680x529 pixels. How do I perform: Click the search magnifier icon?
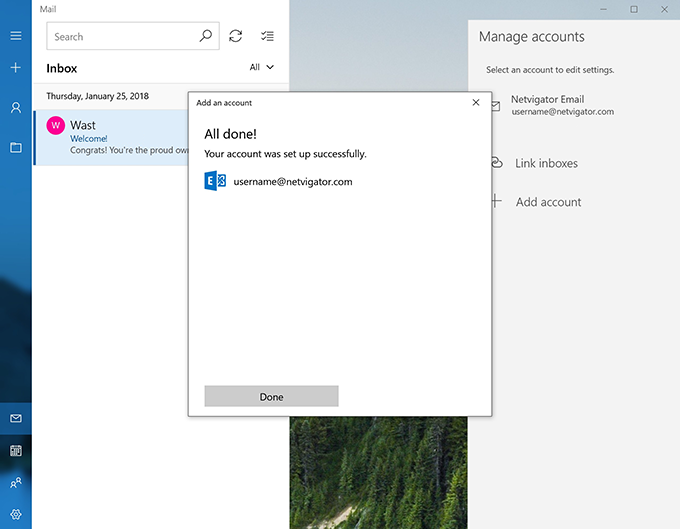click(x=206, y=36)
